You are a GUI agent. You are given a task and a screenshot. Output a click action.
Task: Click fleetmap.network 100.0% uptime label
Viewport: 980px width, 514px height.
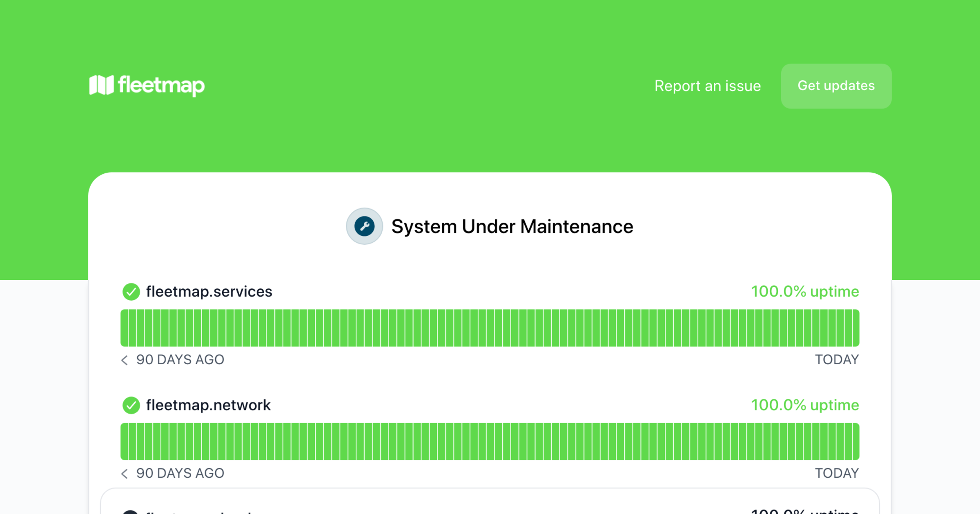coord(805,405)
